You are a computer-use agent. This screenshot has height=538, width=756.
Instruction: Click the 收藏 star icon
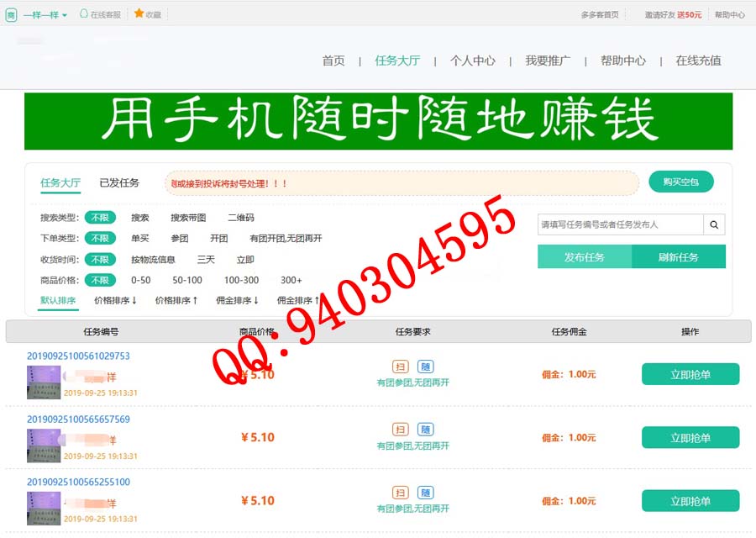click(139, 14)
